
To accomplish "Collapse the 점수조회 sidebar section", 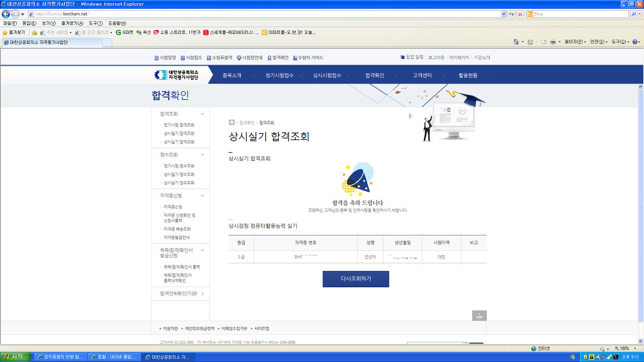I will point(203,155).
